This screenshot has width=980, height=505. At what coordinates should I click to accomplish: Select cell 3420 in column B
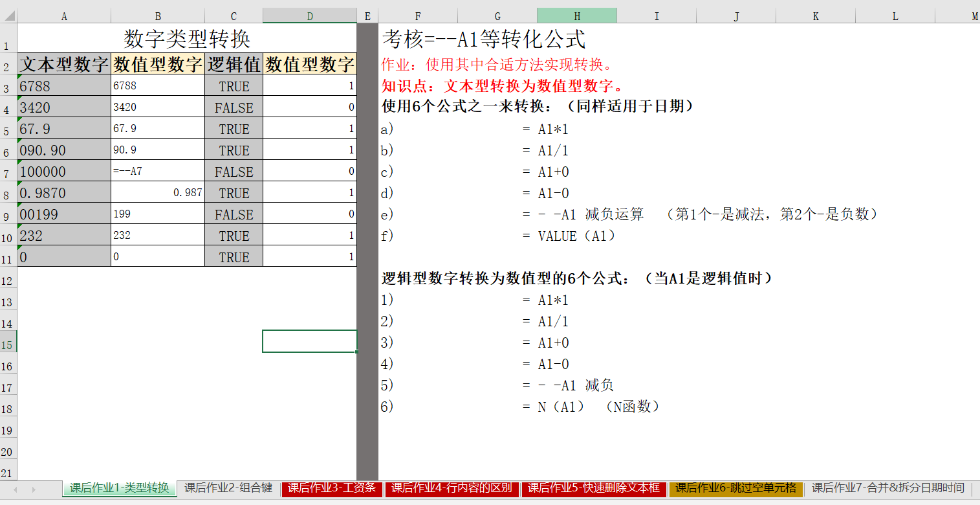tap(158, 107)
